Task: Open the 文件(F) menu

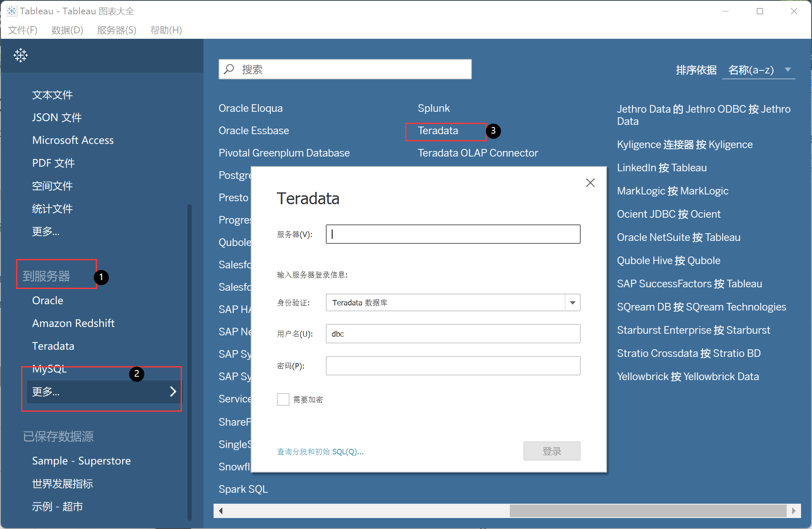Action: (23, 30)
